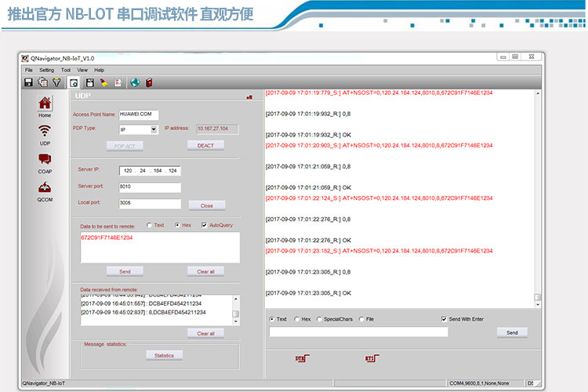Click the DTR signal indicator icon
588x392 pixels.
coord(302,358)
